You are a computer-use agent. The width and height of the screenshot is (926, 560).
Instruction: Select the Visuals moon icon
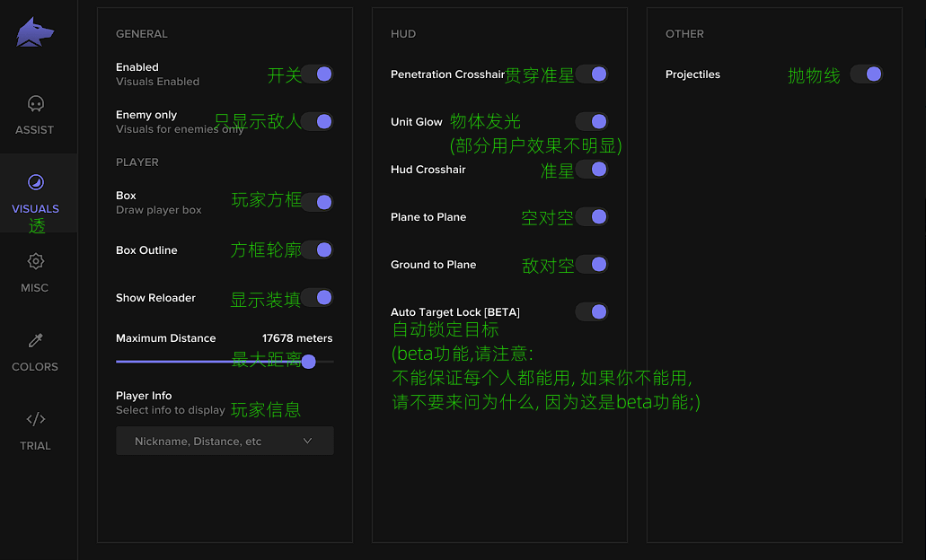pyautogui.click(x=35, y=183)
